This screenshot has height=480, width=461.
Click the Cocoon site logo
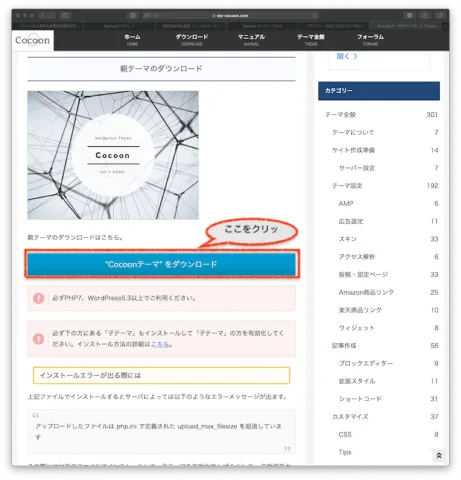click(x=32, y=40)
